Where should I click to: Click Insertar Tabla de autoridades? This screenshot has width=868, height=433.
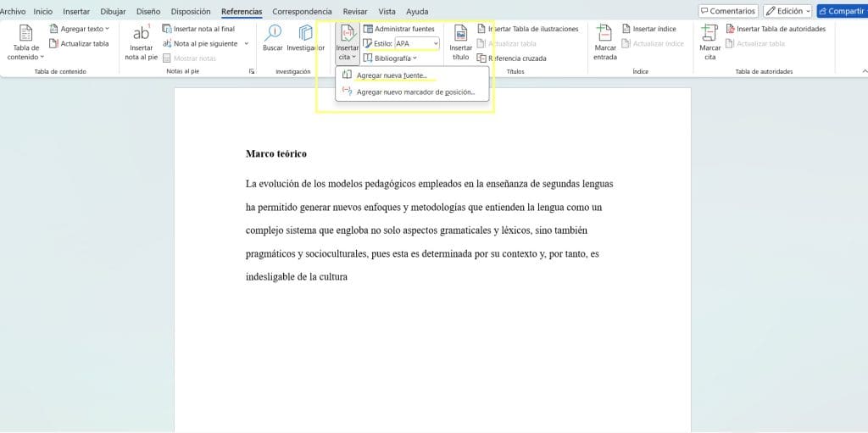776,29
